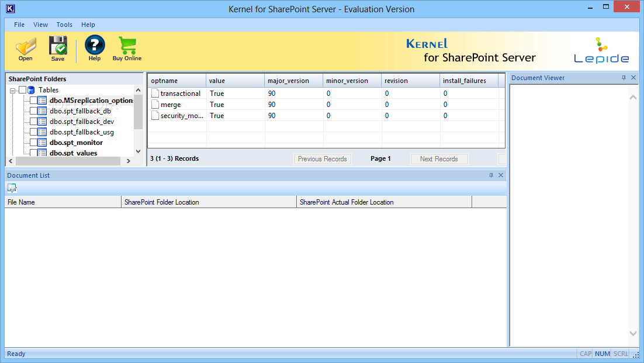
Task: Check the dbo.spt_fallback_db checkbox
Action: 33,111
